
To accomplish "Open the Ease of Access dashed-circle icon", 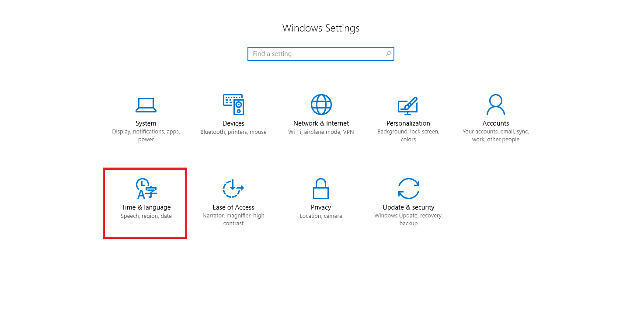I will tap(233, 189).
